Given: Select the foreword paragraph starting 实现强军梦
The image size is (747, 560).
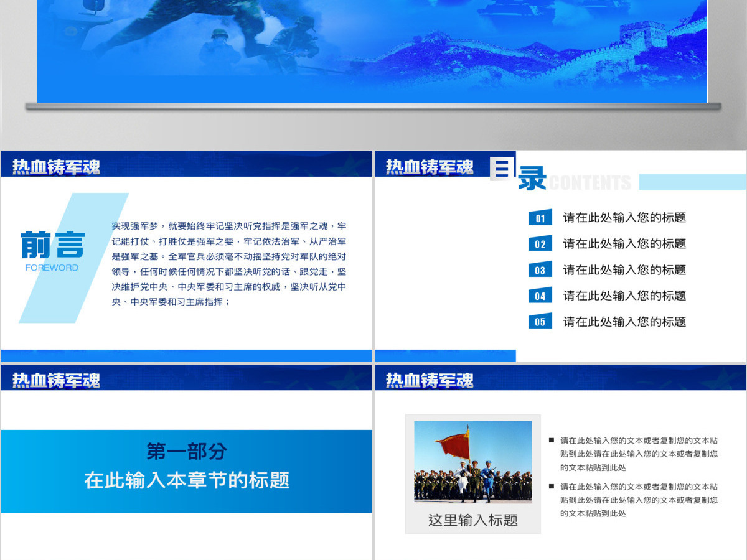Looking at the screenshot, I should pyautogui.click(x=229, y=264).
